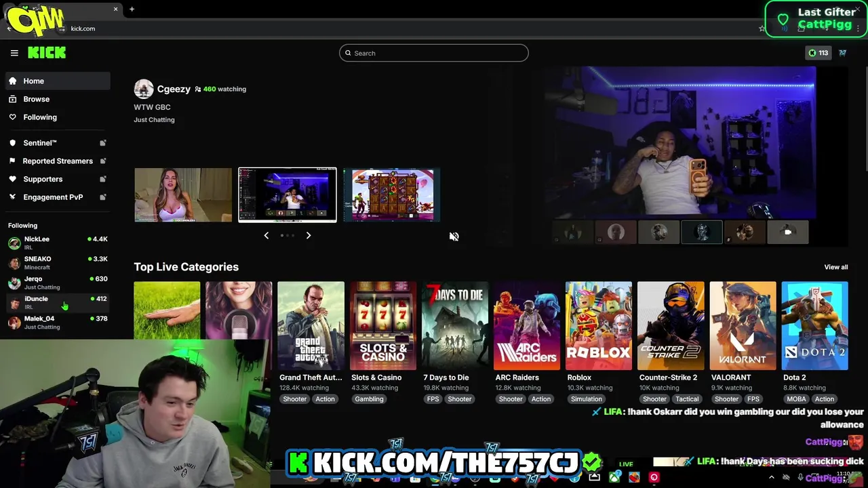Click the browser back arrow

click(x=9, y=28)
